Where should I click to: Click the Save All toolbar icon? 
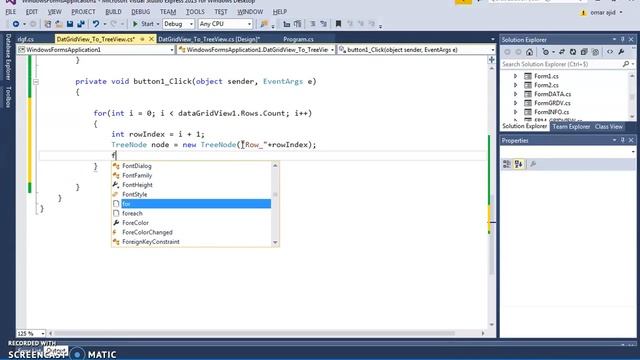[x=81, y=24]
